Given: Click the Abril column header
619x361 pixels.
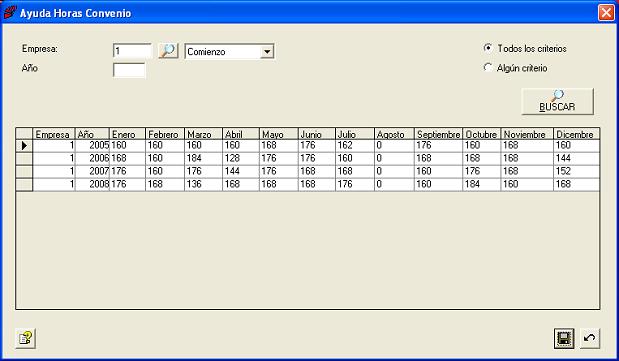Looking at the screenshot, I should (x=241, y=134).
